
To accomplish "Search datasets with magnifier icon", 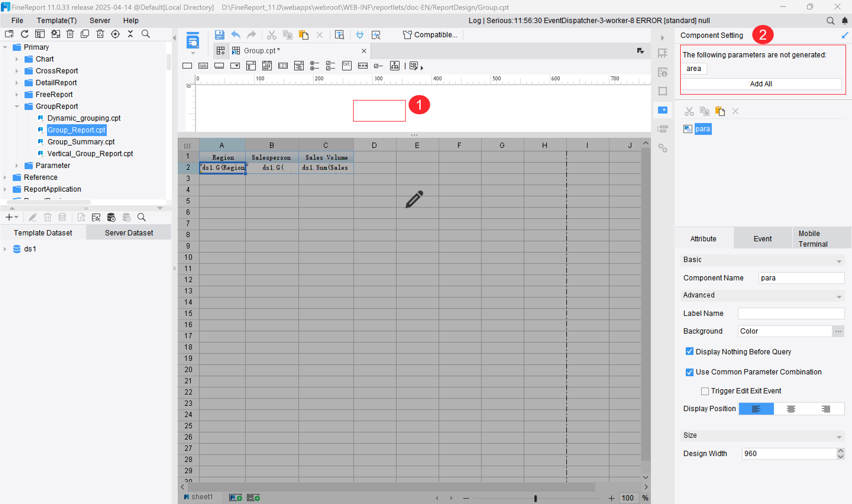I will [x=142, y=217].
